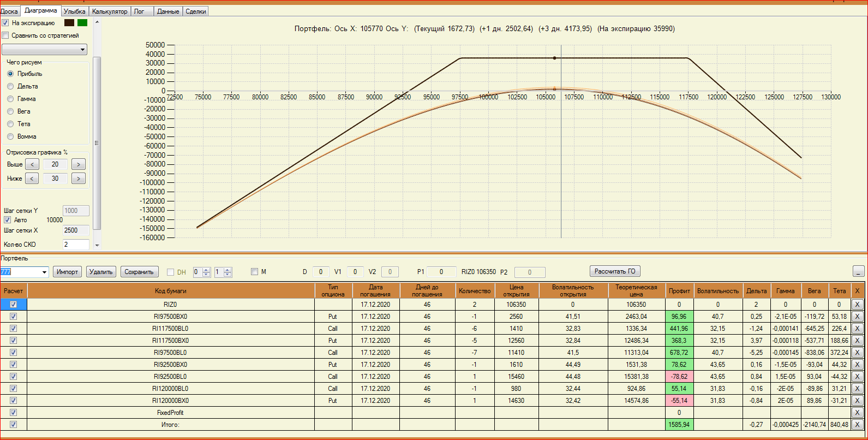Click the 'Количество' column header

[x=475, y=291]
